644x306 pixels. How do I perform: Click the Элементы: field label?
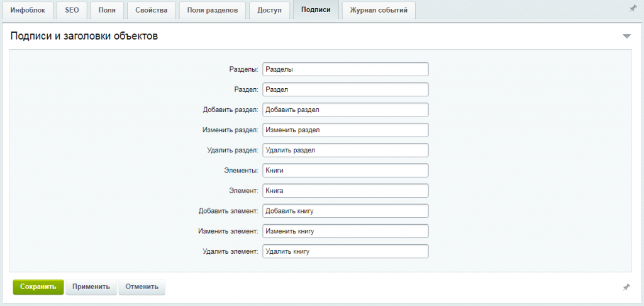point(241,170)
